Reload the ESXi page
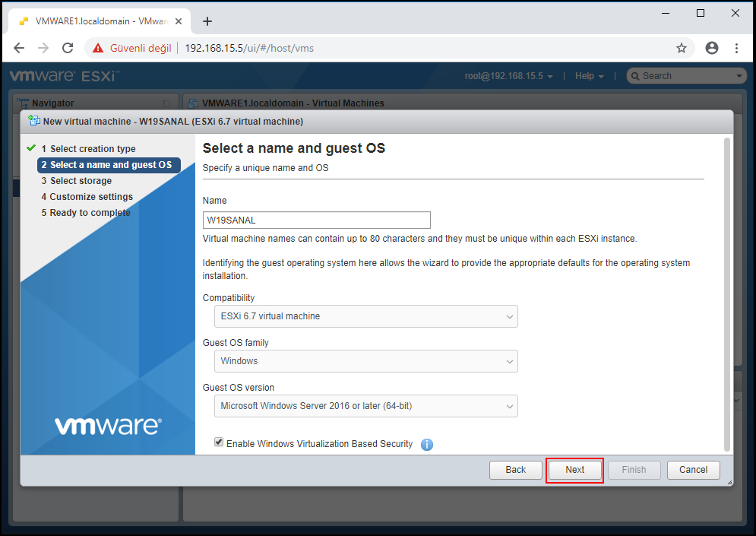Viewport: 756px width, 536px height. click(x=68, y=48)
